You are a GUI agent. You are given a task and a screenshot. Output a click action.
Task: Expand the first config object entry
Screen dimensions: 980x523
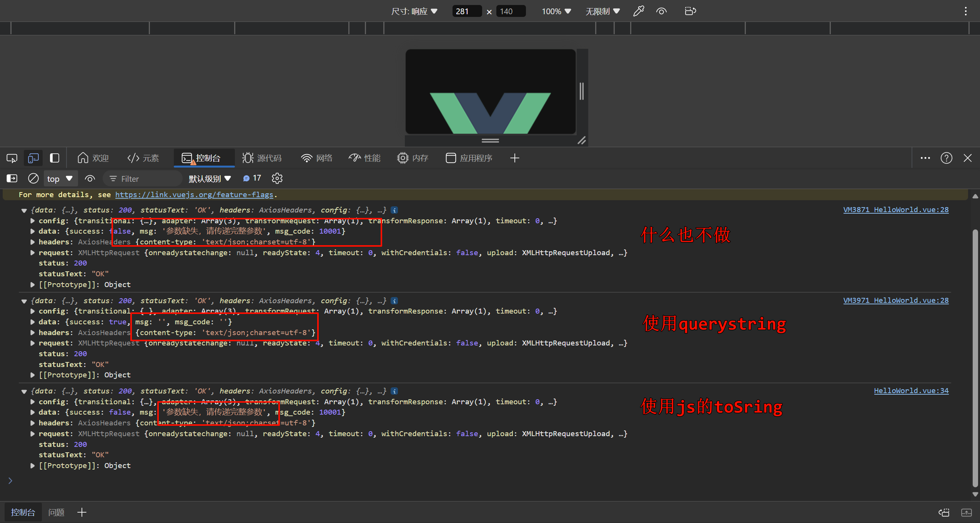[33, 221]
